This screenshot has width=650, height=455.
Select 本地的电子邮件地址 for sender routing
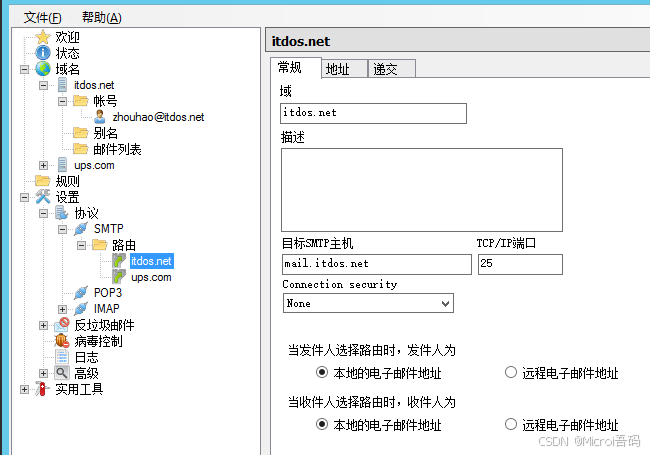coord(322,372)
